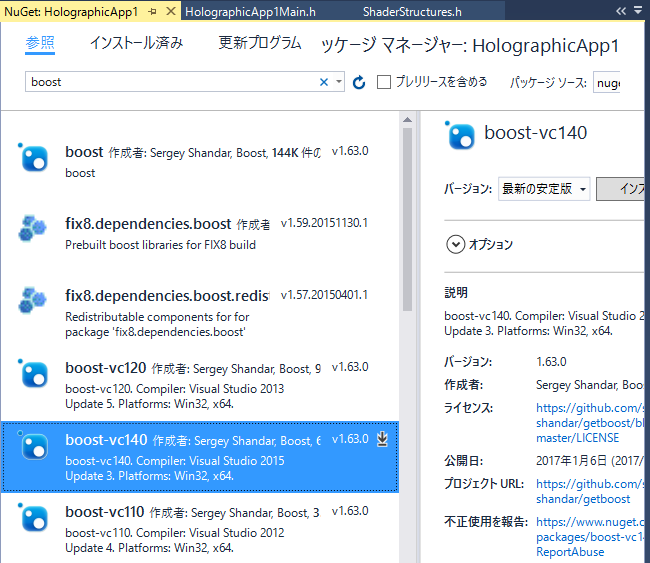The height and width of the screenshot is (563, 650).
Task: Expand the オプション section
Action: click(x=455, y=244)
